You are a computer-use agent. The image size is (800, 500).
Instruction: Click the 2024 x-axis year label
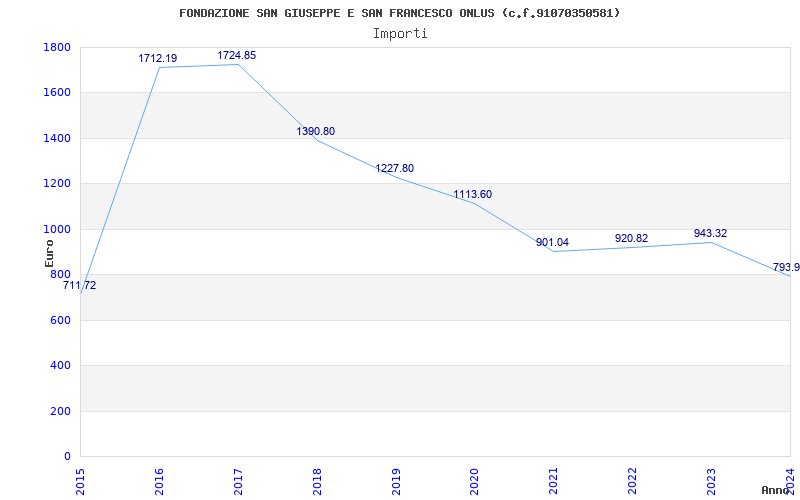pyautogui.click(x=790, y=482)
